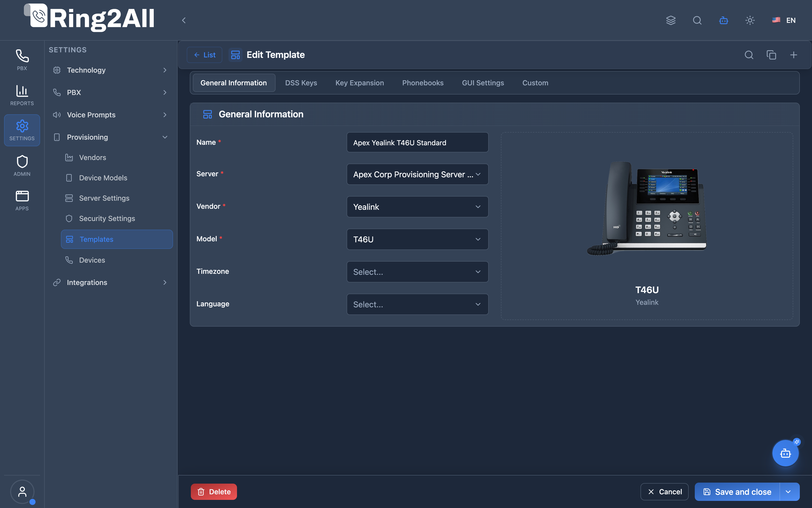Open the Timezone dropdown
This screenshot has width=812, height=508.
pyautogui.click(x=417, y=272)
